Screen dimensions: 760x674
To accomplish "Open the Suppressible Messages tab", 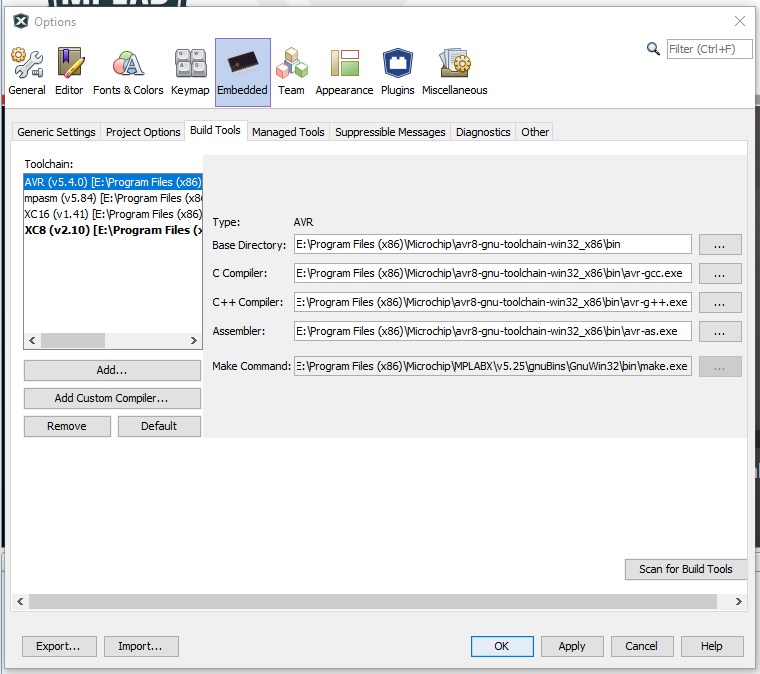I will (390, 132).
